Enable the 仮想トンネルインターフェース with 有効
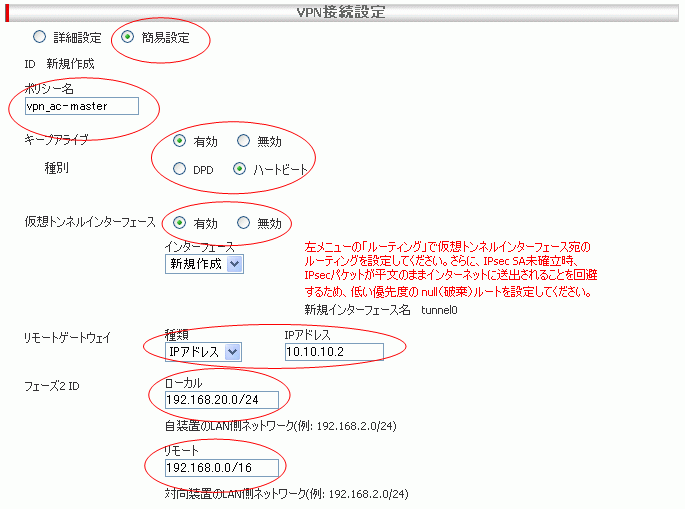The image size is (685, 509). (179, 223)
